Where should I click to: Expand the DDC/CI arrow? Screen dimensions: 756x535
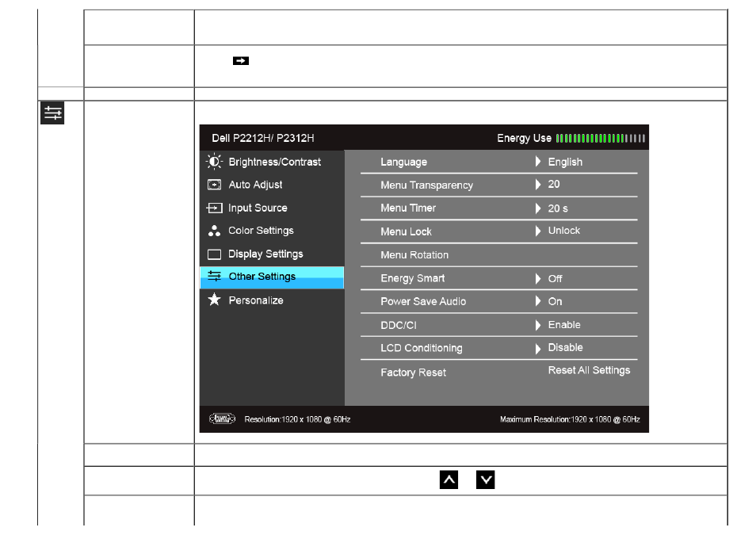pos(537,325)
